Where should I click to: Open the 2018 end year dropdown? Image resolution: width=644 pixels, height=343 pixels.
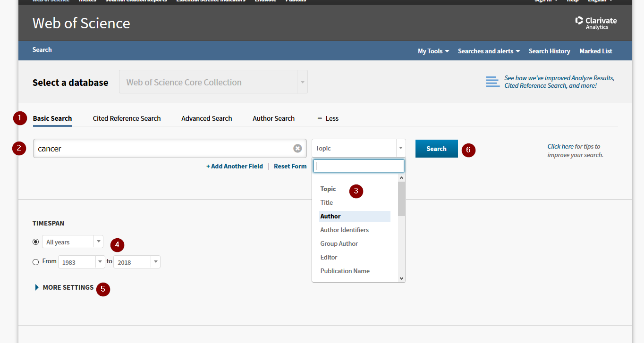136,262
